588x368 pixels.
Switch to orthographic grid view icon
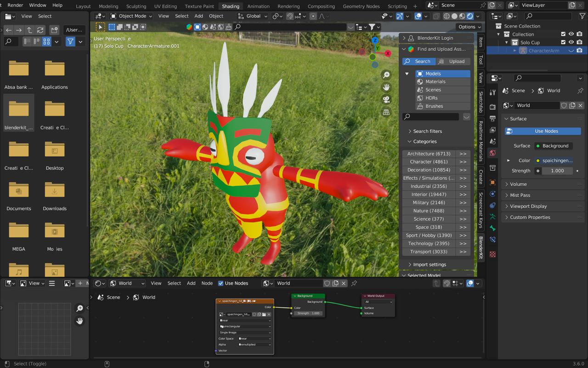coord(386,112)
